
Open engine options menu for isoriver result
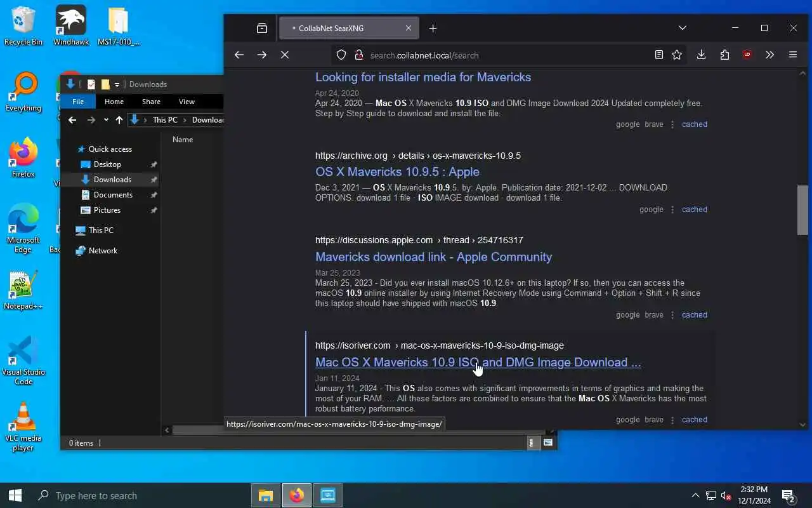pos(672,420)
